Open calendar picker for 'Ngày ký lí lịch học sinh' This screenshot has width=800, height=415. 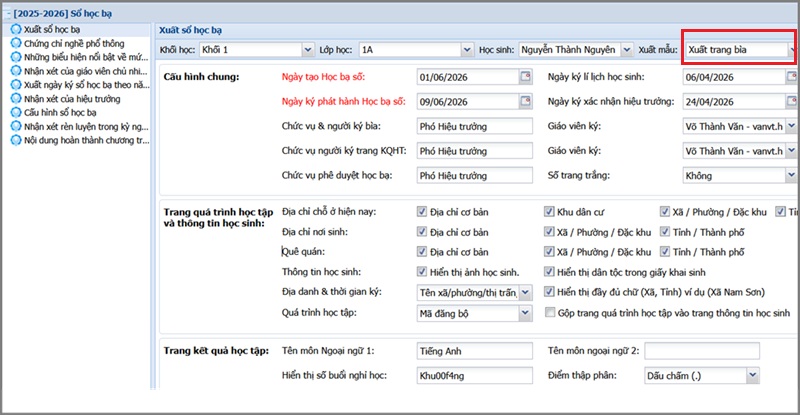click(791, 77)
